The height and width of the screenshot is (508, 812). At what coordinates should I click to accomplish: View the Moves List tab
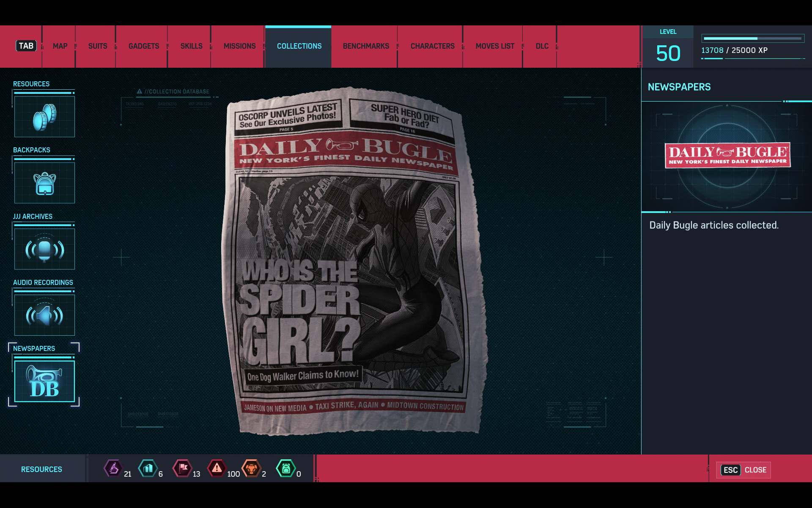coord(495,46)
